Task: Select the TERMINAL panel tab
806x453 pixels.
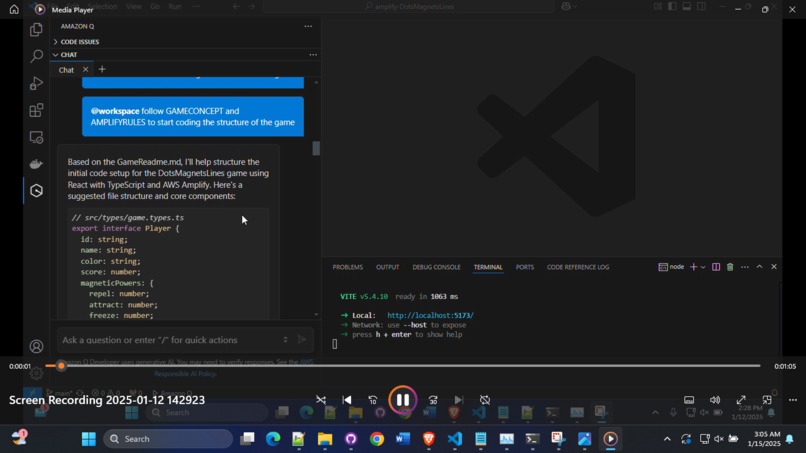Action: click(488, 267)
